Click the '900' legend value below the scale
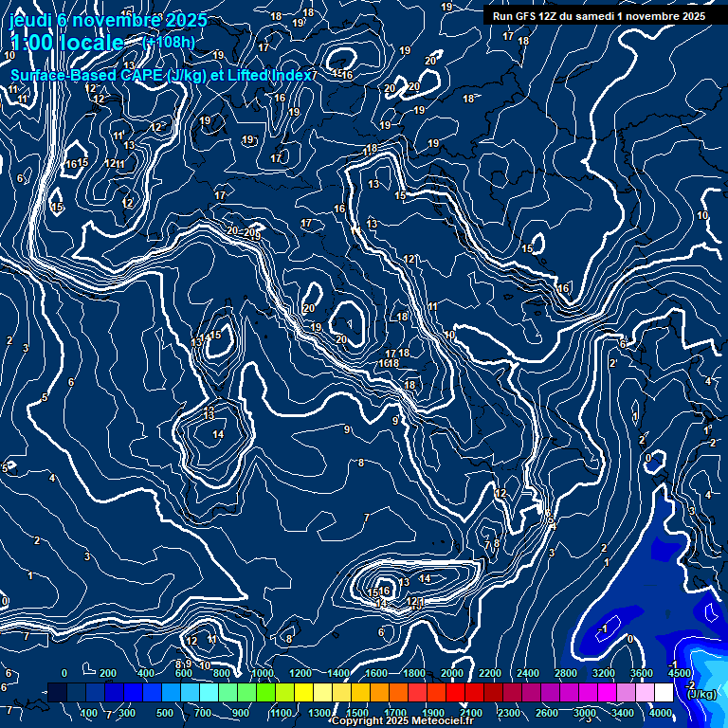This screenshot has height=728, width=728. click(241, 713)
